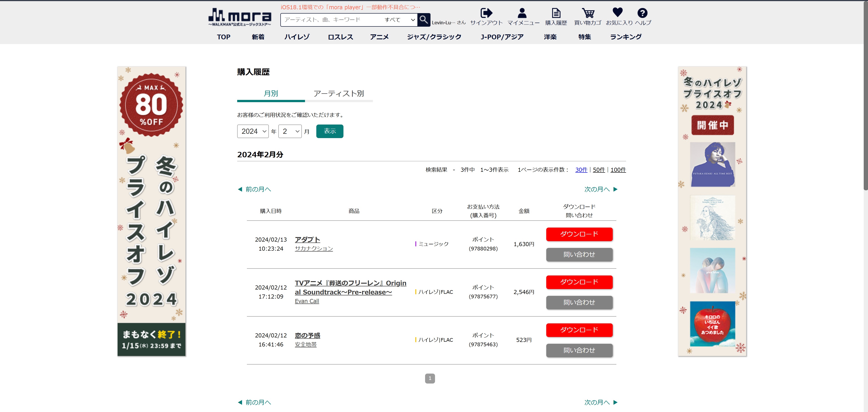Download the 恋の予感 purchase
The height and width of the screenshot is (412, 868).
(579, 330)
